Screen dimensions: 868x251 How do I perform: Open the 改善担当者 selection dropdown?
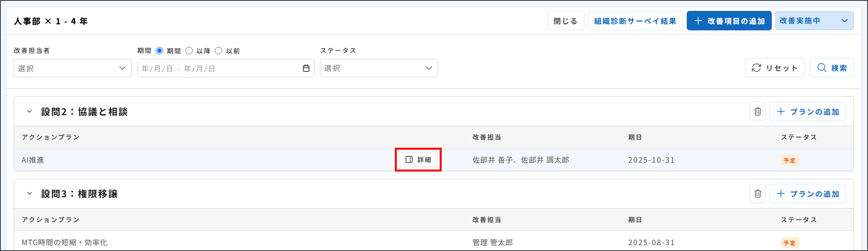point(72,68)
